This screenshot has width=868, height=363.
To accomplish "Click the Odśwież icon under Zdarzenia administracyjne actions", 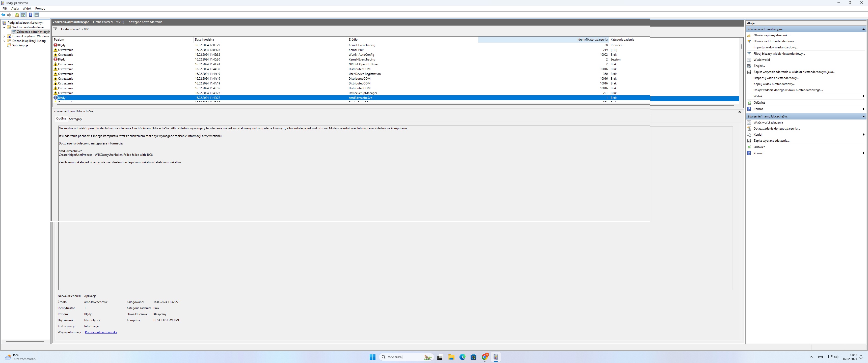I will coord(749,103).
